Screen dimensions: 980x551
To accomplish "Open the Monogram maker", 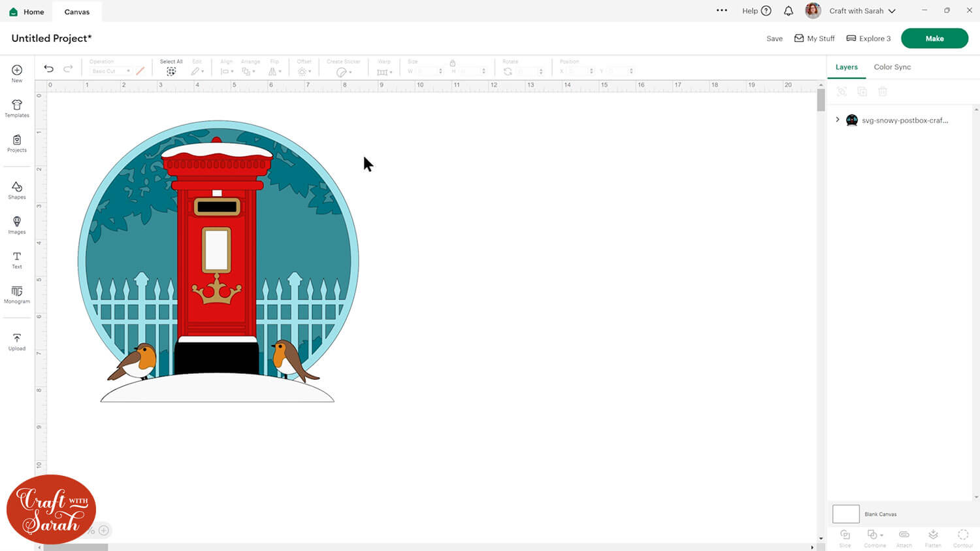I will click(x=17, y=295).
